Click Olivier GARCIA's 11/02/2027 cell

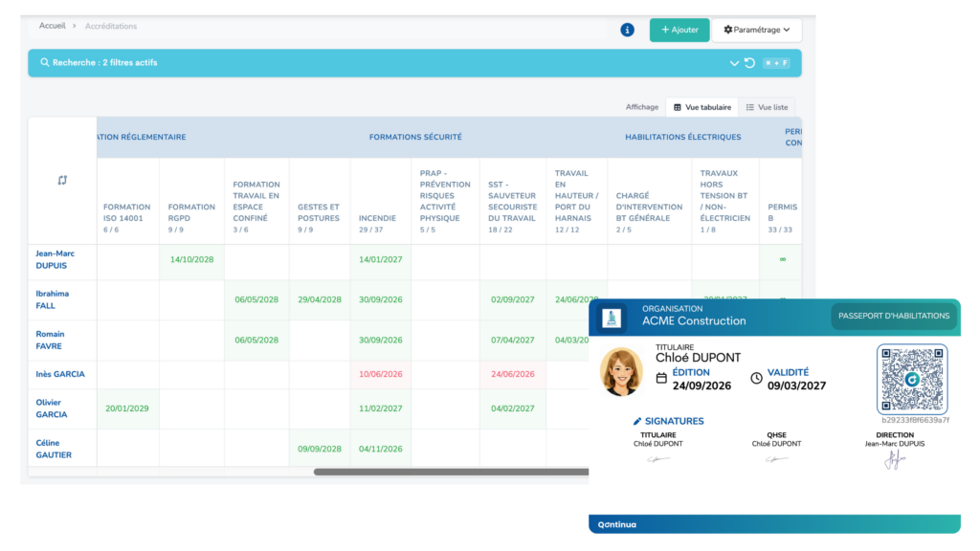[x=381, y=408]
